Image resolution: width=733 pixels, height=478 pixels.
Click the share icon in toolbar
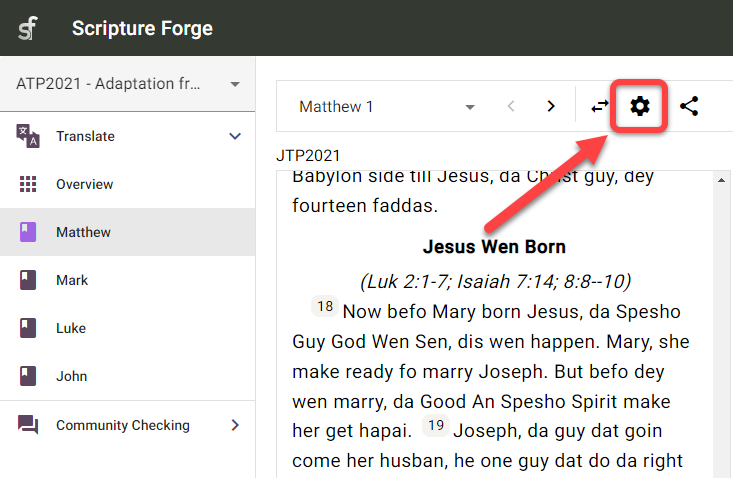[689, 106]
